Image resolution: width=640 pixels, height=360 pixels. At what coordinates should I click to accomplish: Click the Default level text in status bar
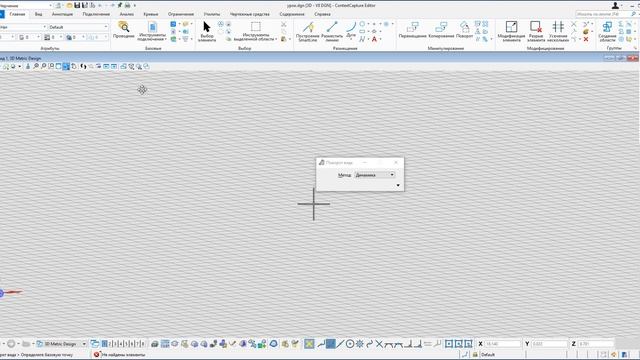[x=488, y=355]
